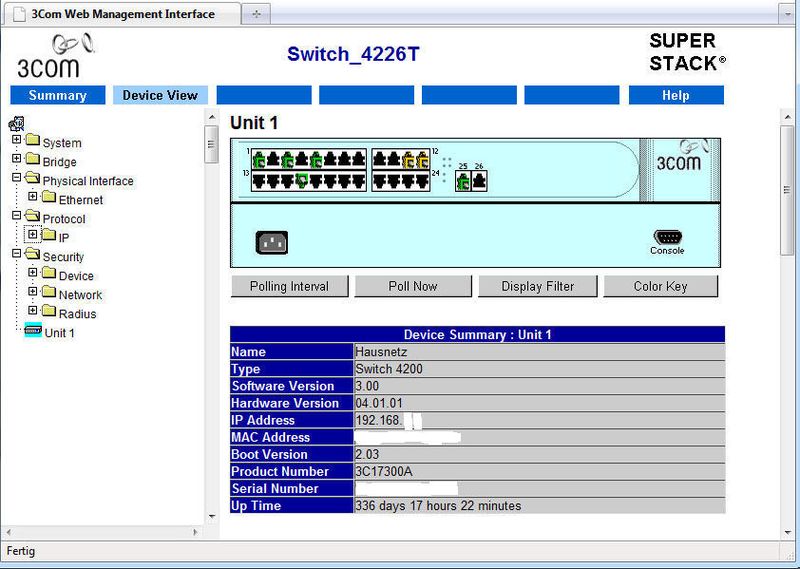This screenshot has width=800, height=569.
Task: Collapse the Protocol tree node
Action: [x=16, y=215]
